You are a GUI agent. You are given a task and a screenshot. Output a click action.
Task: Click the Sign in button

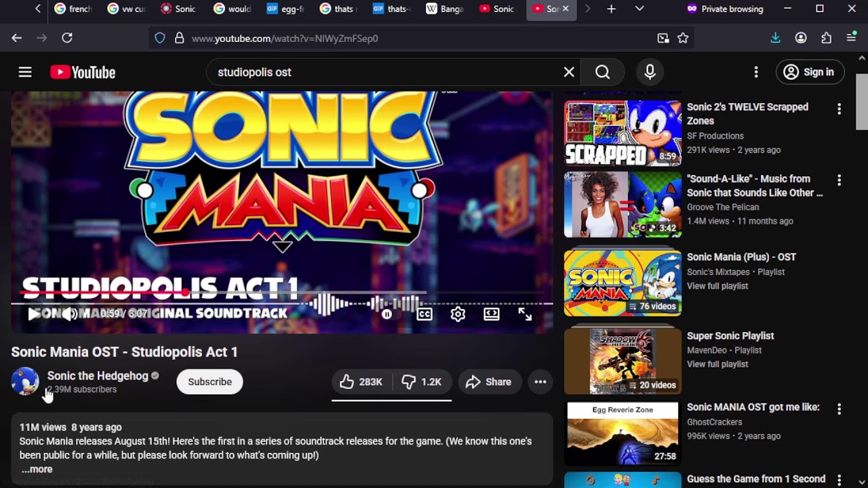click(809, 72)
